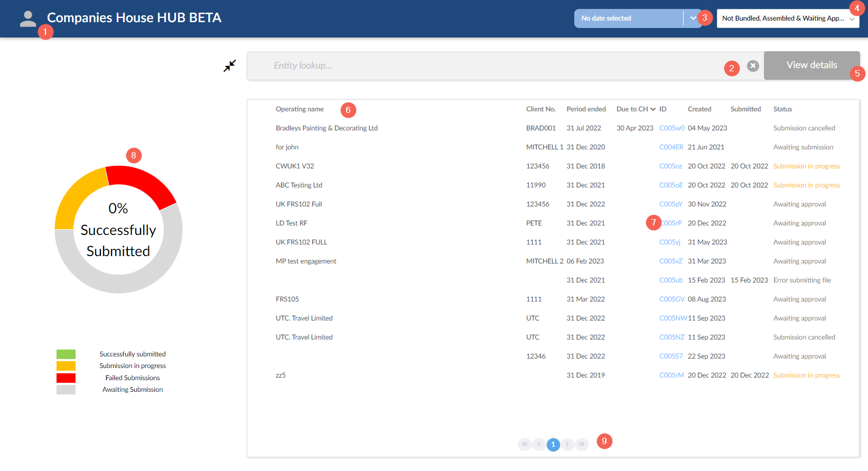
Task: Sort by Due to CH column arrow
Action: (x=653, y=109)
